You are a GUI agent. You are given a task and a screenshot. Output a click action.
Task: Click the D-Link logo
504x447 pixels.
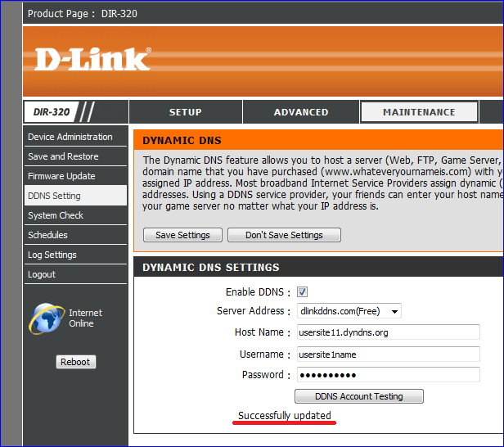tap(92, 59)
